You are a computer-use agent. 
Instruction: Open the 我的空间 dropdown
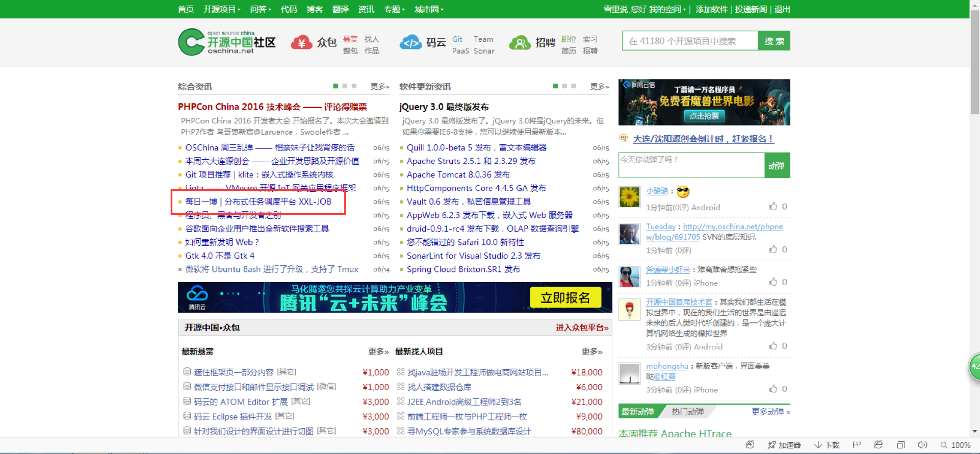[x=667, y=9]
